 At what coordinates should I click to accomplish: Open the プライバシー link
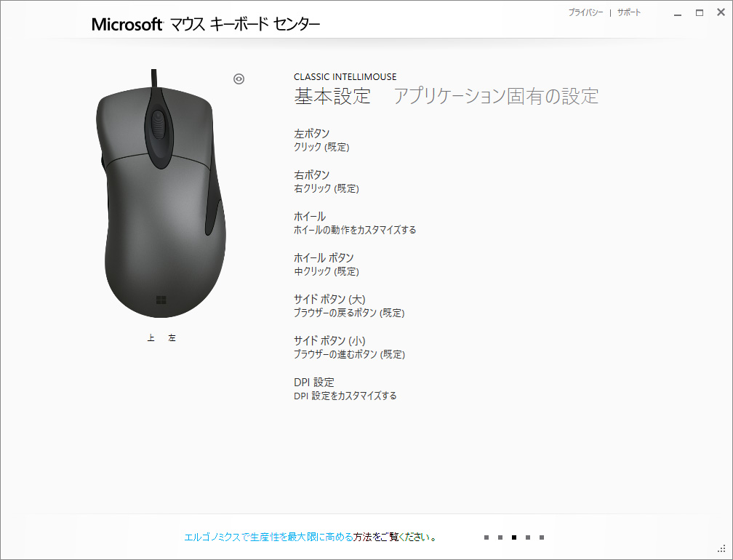586,12
